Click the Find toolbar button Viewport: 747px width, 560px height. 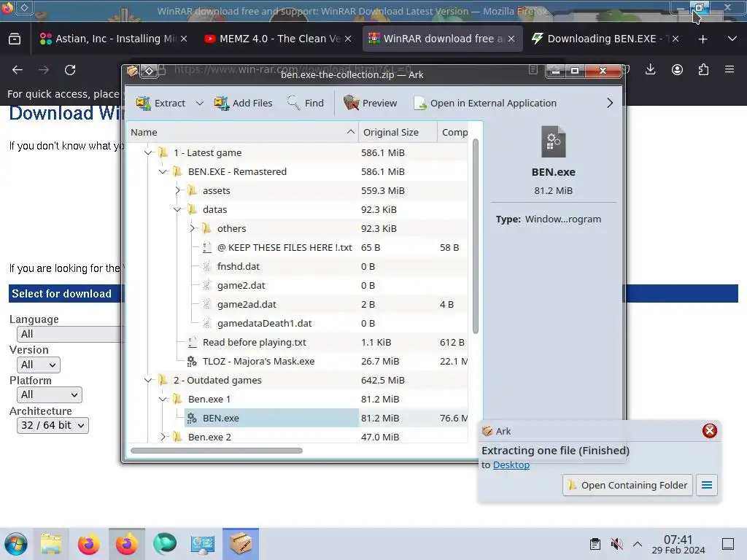(x=306, y=103)
